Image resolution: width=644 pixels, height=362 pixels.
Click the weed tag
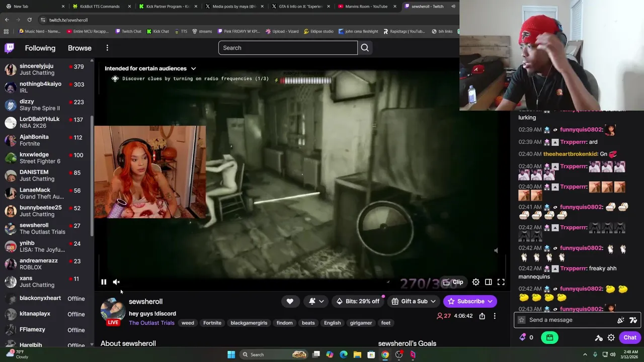188,323
